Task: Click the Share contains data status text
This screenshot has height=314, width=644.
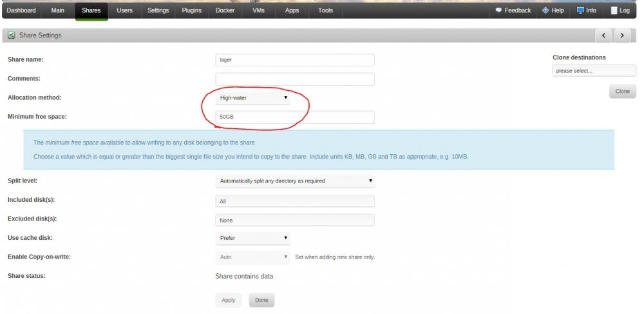Action: point(244,276)
